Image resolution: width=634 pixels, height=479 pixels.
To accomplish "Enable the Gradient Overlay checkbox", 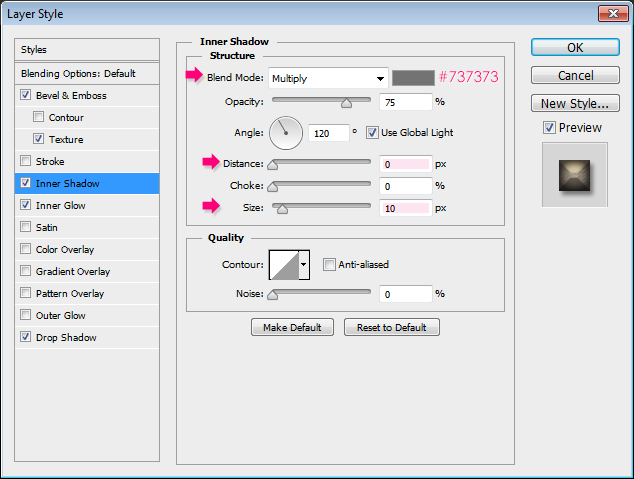I will (x=25, y=270).
